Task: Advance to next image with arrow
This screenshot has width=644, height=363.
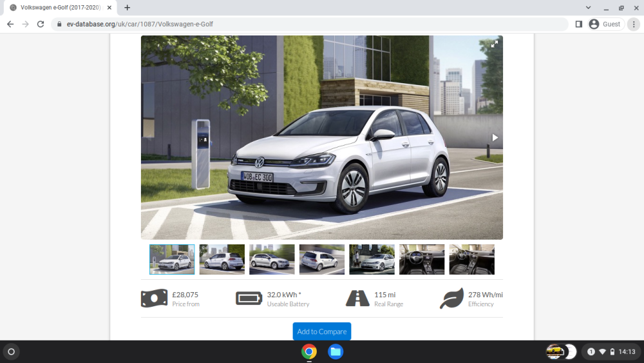Action: coord(495,138)
